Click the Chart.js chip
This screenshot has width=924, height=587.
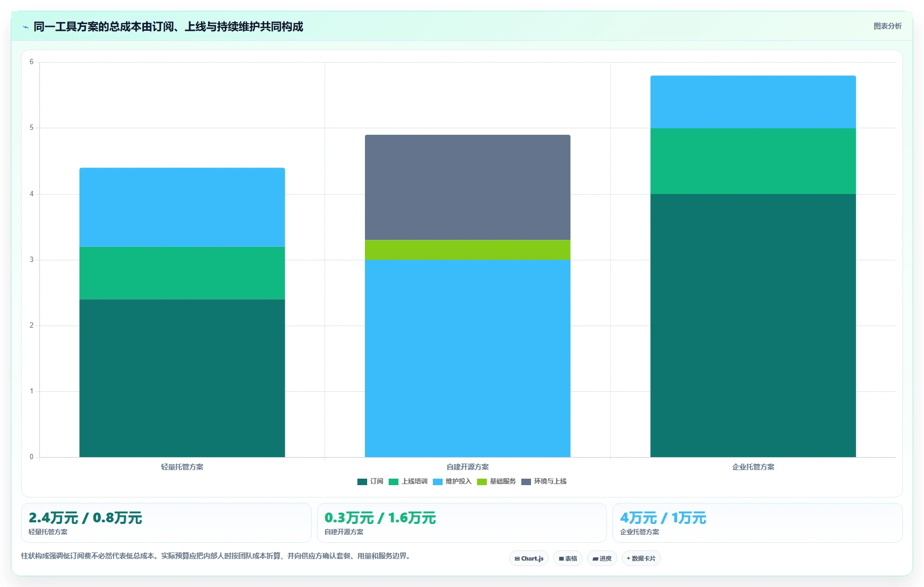coord(529,558)
